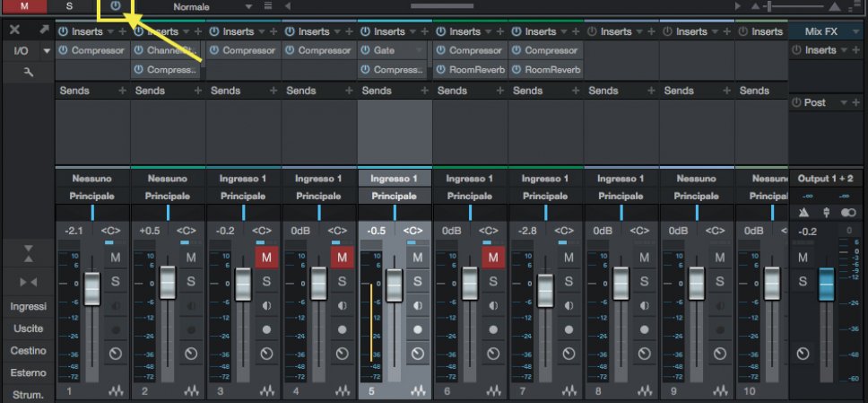Add a send on channel 4 with the plus

pyautogui.click(x=349, y=91)
